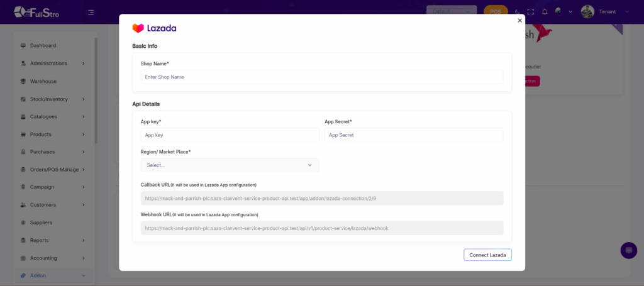The image size is (644, 286).
Task: Expand the Tenant user menu
Action: click(x=604, y=12)
